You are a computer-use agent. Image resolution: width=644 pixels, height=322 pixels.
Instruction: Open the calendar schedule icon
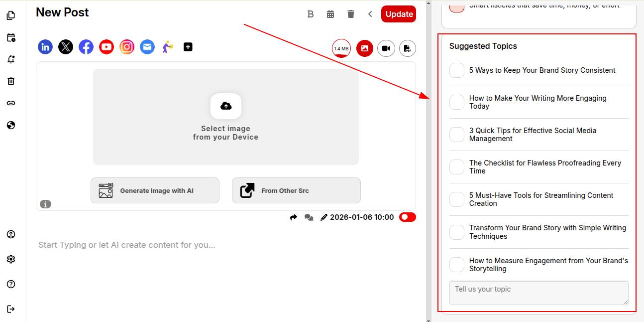click(x=330, y=14)
